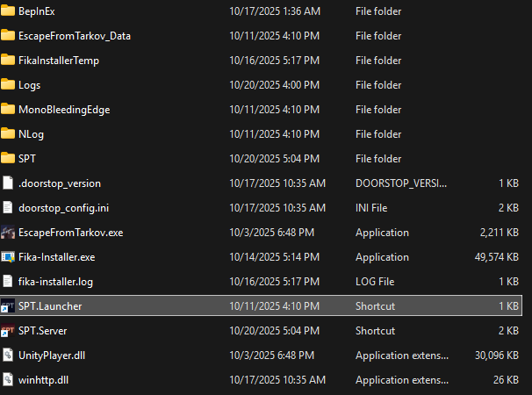Image resolution: width=532 pixels, height=395 pixels.
Task: Click the .doorstop_version file icon
Action: point(8,183)
